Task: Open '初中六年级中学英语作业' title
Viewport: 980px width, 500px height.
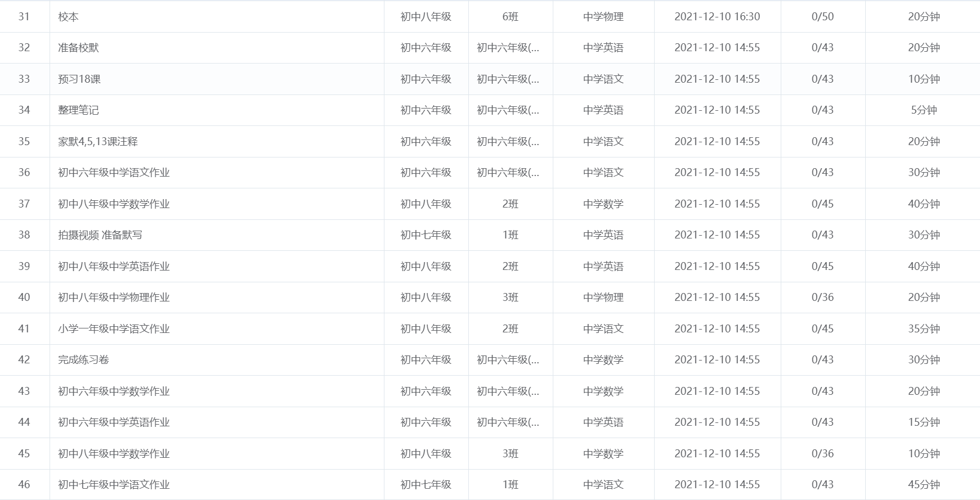Action: point(114,422)
